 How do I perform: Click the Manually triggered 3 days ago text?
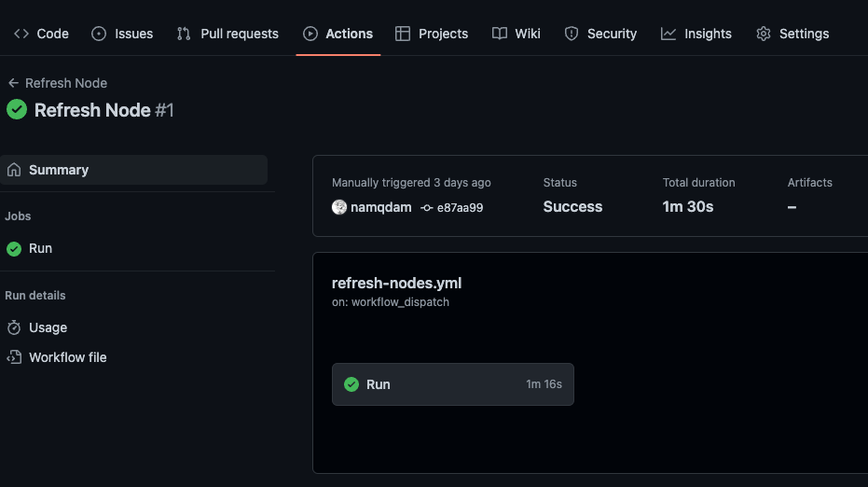(x=411, y=182)
